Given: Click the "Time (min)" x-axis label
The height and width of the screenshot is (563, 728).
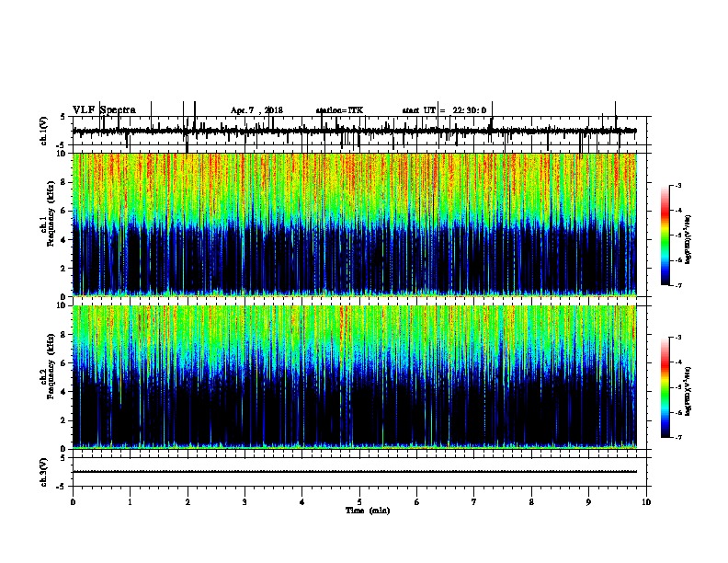Looking at the screenshot, I should tap(368, 511).
